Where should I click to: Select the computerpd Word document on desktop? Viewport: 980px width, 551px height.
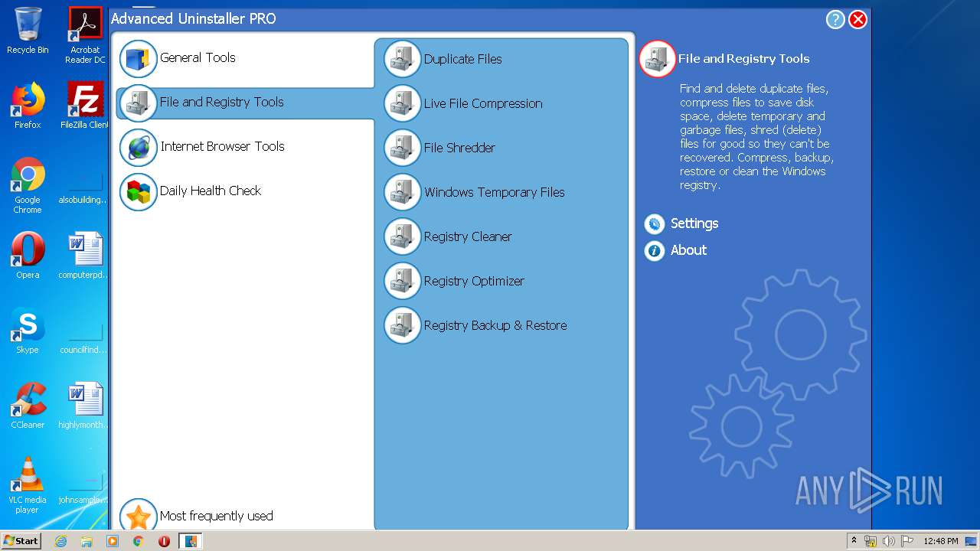pyautogui.click(x=85, y=256)
